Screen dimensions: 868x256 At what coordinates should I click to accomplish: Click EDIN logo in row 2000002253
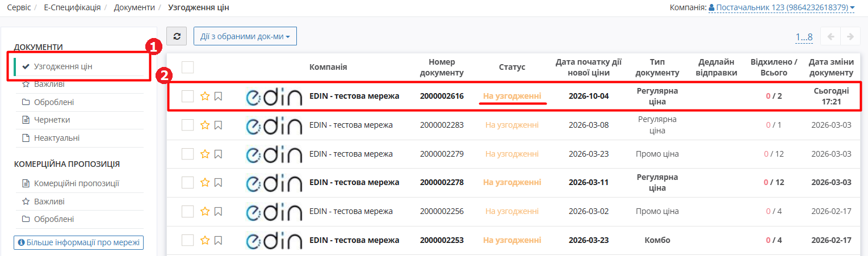tap(274, 240)
